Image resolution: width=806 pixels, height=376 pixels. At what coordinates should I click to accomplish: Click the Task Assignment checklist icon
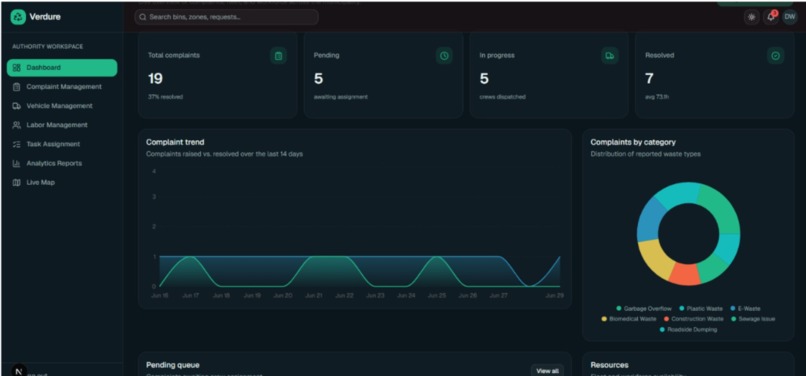click(x=16, y=145)
